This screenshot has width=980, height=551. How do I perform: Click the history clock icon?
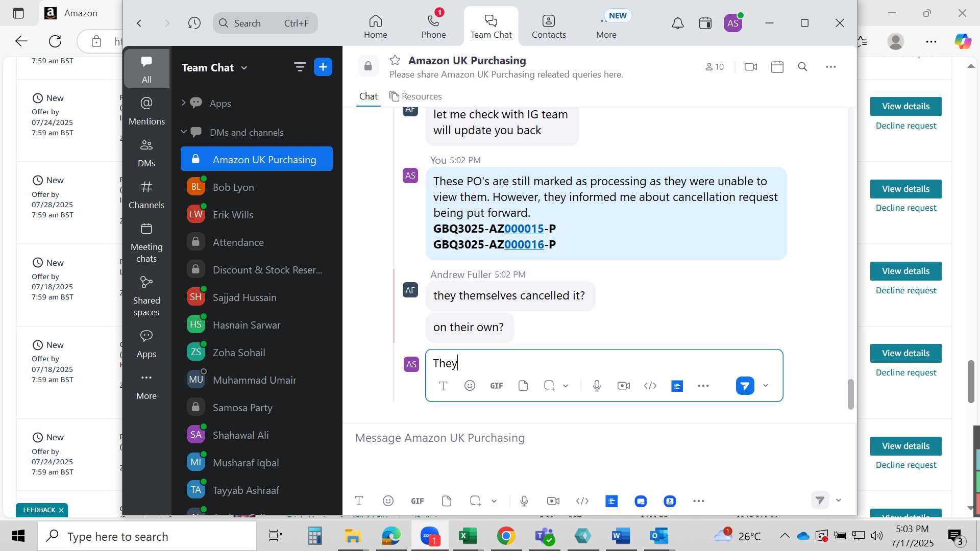(x=194, y=23)
